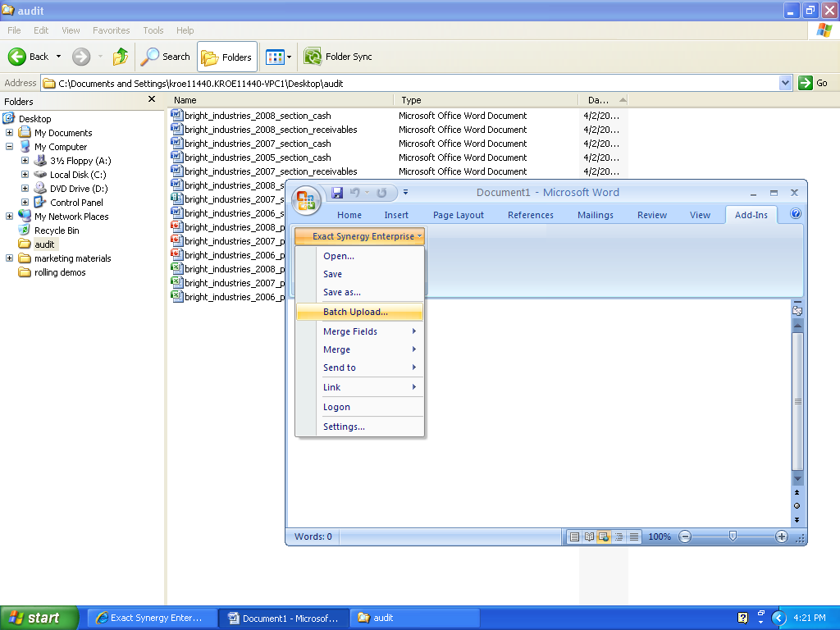Click the Redo icon in Word quick access toolbar
This screenshot has width=840, height=630.
click(381, 193)
